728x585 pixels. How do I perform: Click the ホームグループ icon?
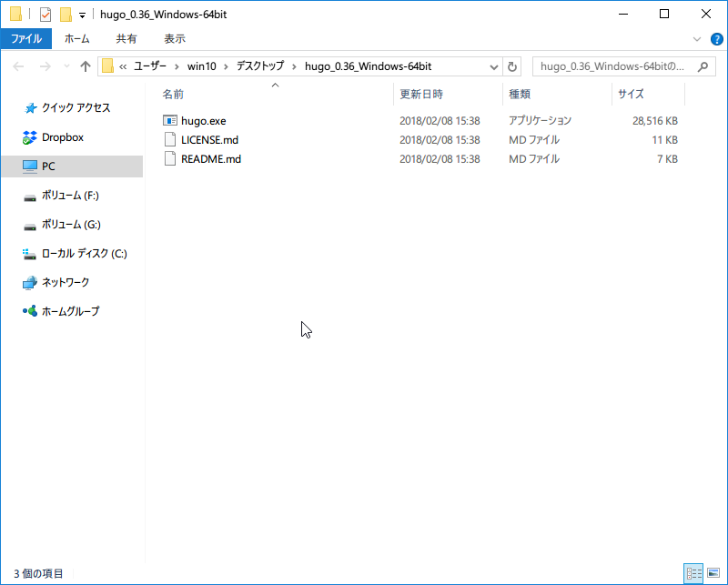tap(30, 311)
